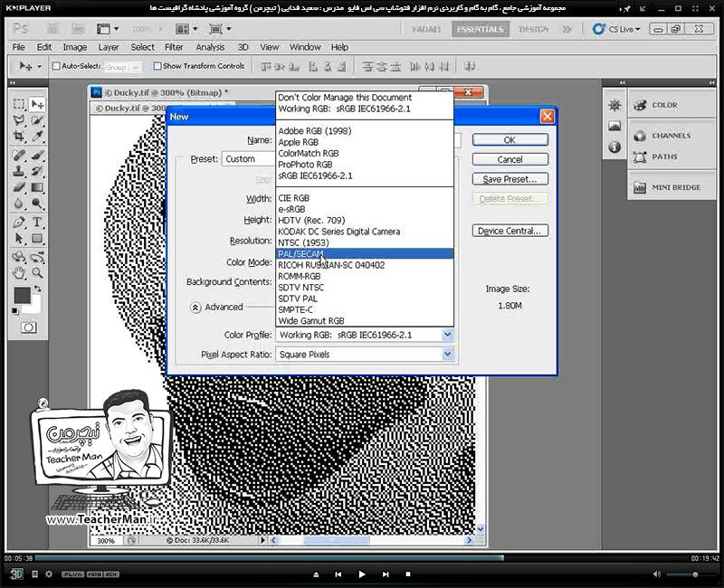This screenshot has width=724, height=588.
Task: Open the Channels panel
Action: pyautogui.click(x=672, y=136)
